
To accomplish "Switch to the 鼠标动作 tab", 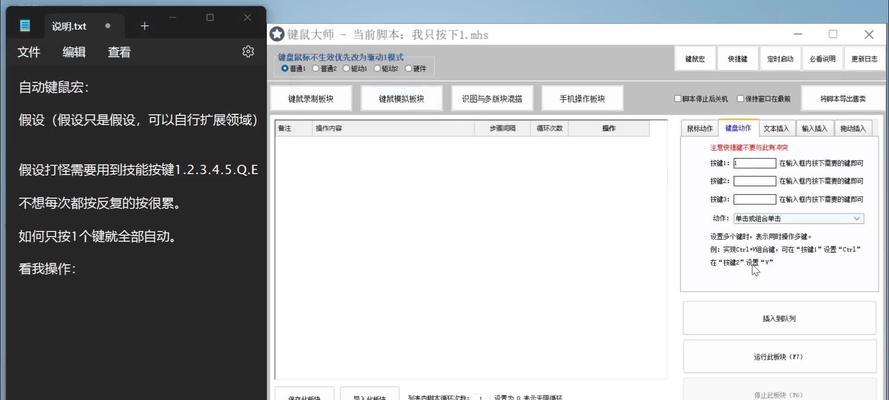I will tap(700, 129).
